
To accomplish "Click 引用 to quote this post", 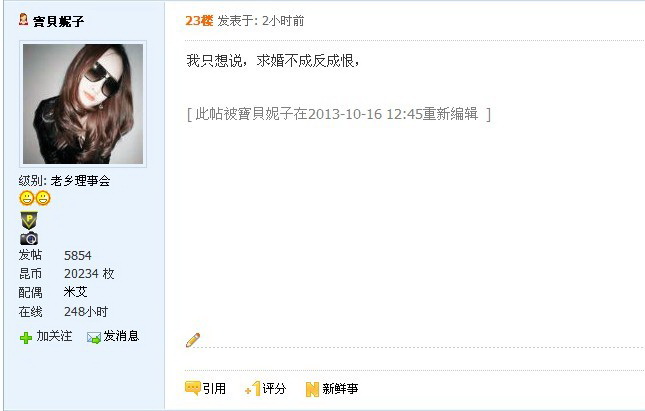I will [x=214, y=388].
